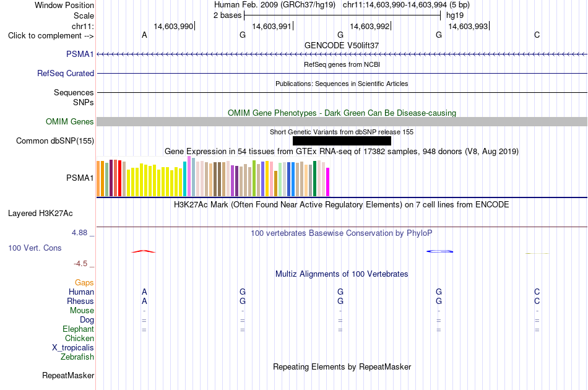Screen dimensions: 588x390
Task: Click the RepeatMasker track label
Action: coord(68,375)
